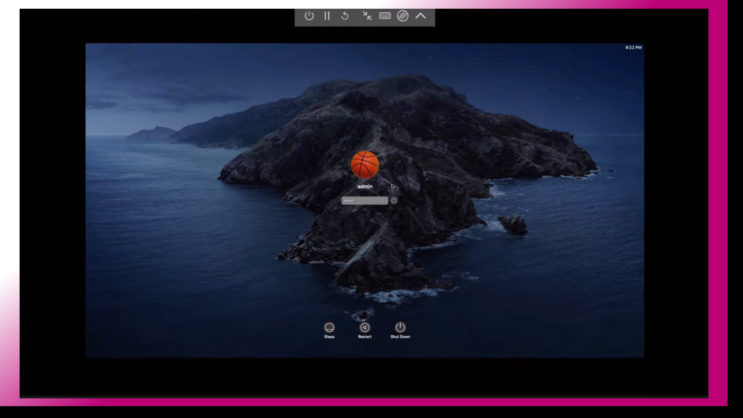Collapse the VM toolbar with the up chevron
The height and width of the screenshot is (418, 743).
pyautogui.click(x=421, y=16)
